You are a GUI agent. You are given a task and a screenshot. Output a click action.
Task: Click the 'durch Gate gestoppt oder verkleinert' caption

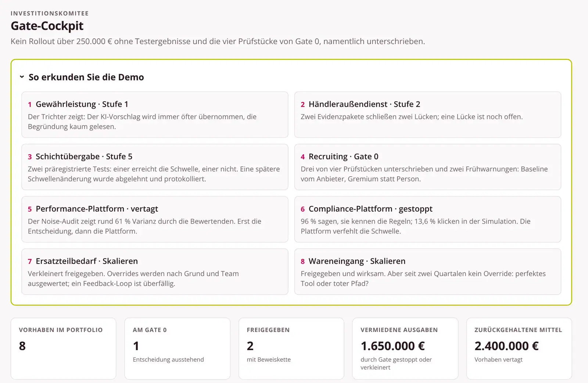coord(396,364)
